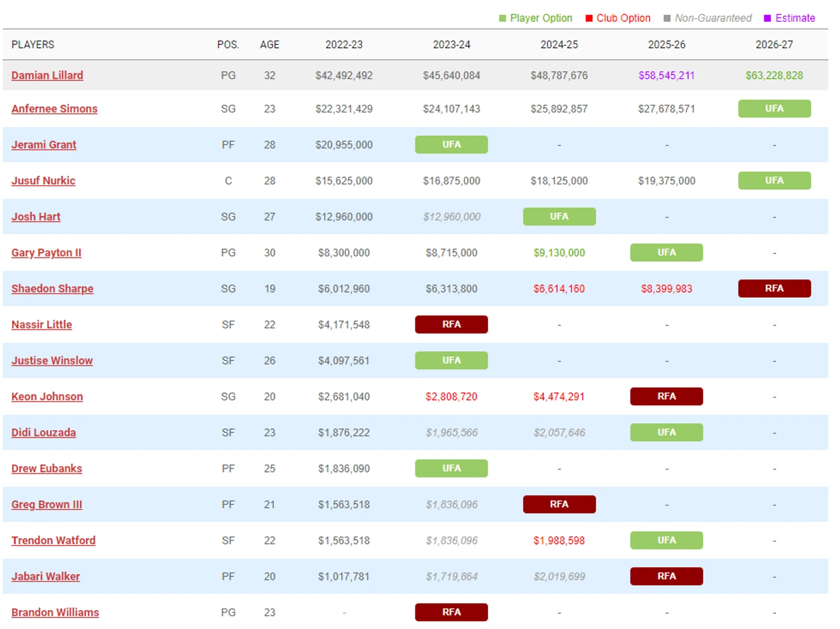The image size is (840, 629).
Task: Select the 2026-27 column header
Action: (774, 45)
